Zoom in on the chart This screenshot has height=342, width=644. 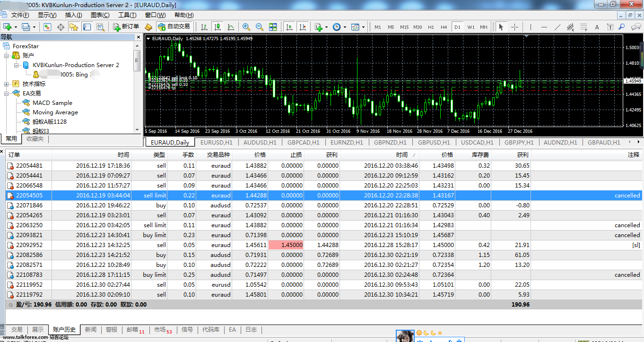246,27
